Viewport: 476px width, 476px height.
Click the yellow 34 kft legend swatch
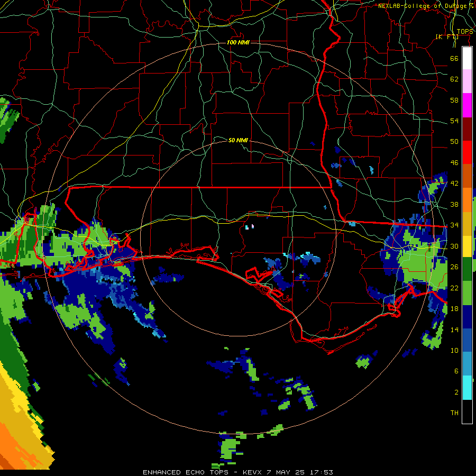[x=467, y=246]
